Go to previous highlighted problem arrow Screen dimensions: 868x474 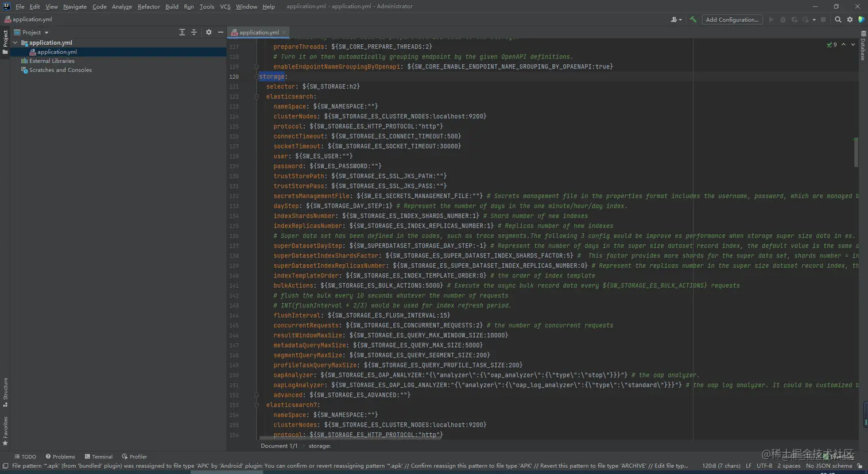843,44
